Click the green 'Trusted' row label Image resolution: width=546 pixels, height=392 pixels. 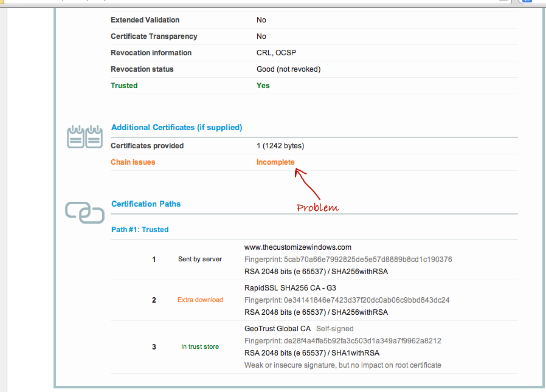[124, 86]
